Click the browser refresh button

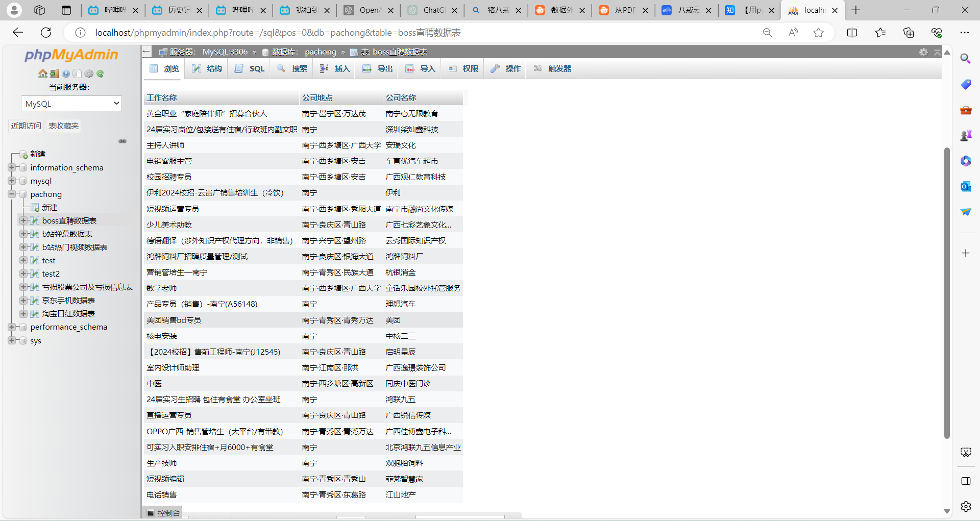46,33
